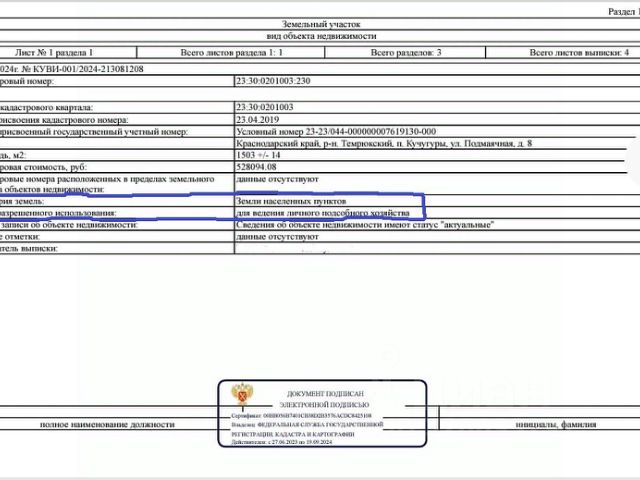Click 'данные отсутствуют' in the отметки row
The height and width of the screenshot is (480, 640).
277,236
